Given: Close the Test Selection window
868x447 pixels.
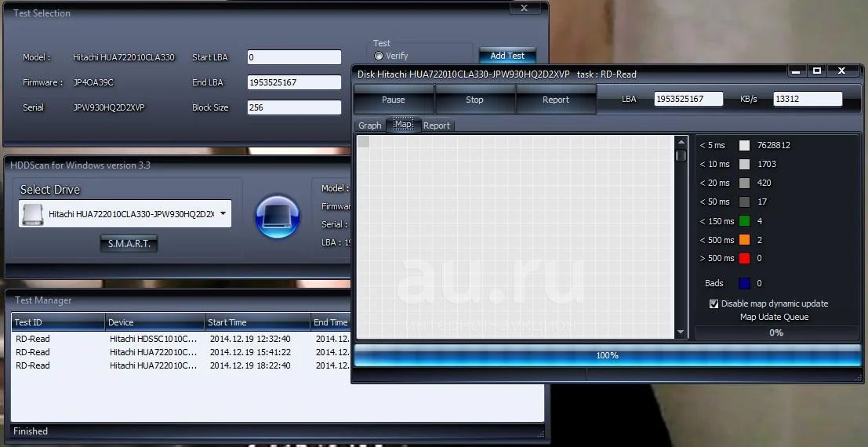Looking at the screenshot, I should (x=524, y=8).
